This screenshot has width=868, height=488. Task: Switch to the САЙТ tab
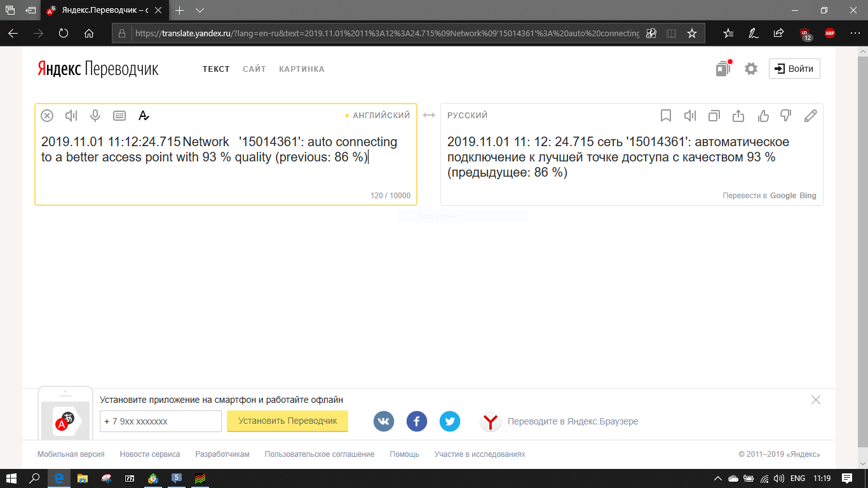click(254, 69)
